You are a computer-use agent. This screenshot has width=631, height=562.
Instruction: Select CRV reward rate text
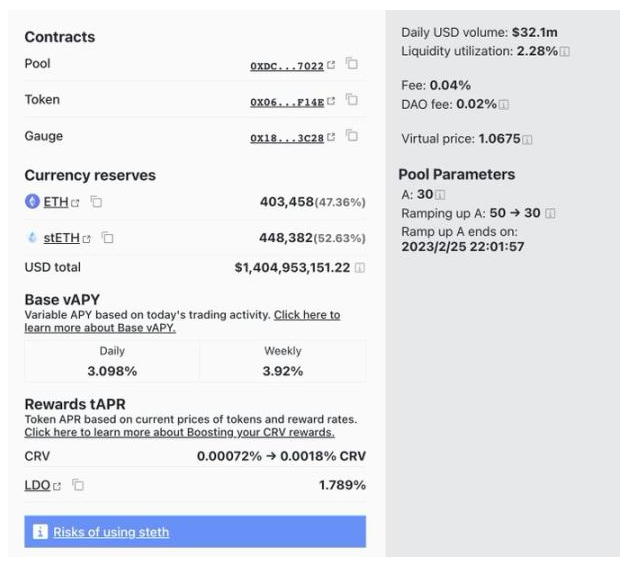281,456
